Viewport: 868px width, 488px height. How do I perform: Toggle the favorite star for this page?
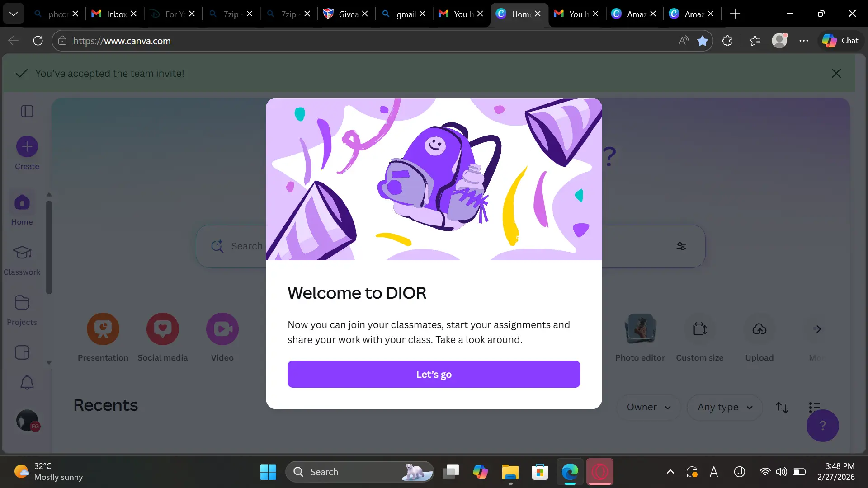[702, 41]
